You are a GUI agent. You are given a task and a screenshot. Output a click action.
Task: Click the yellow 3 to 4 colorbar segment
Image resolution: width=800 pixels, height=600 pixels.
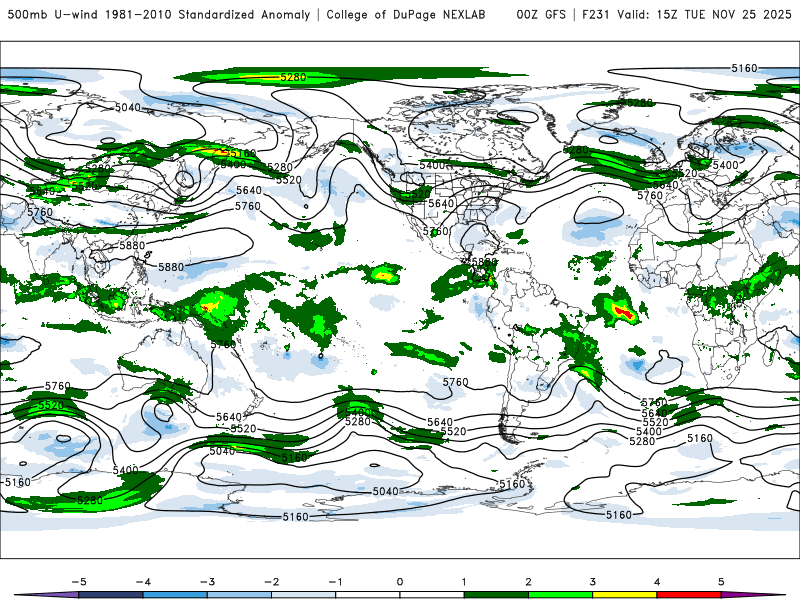click(624, 595)
